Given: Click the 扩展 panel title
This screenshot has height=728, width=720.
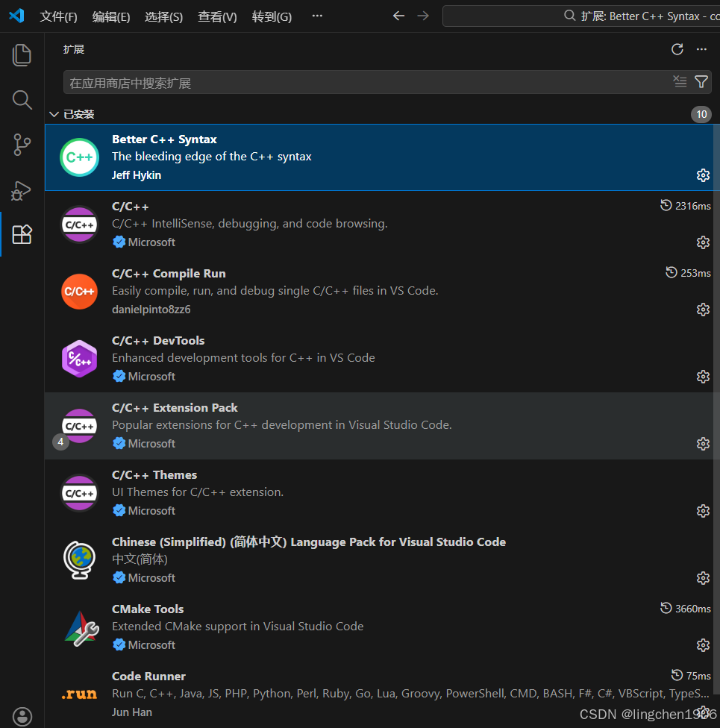Looking at the screenshot, I should tap(73, 49).
